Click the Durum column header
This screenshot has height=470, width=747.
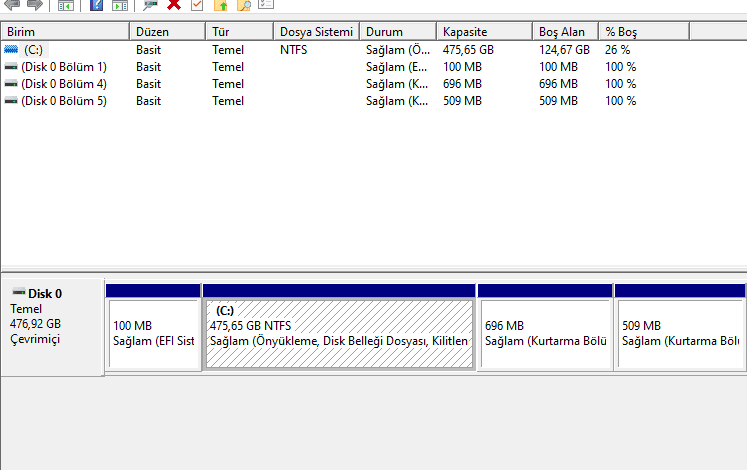397,32
